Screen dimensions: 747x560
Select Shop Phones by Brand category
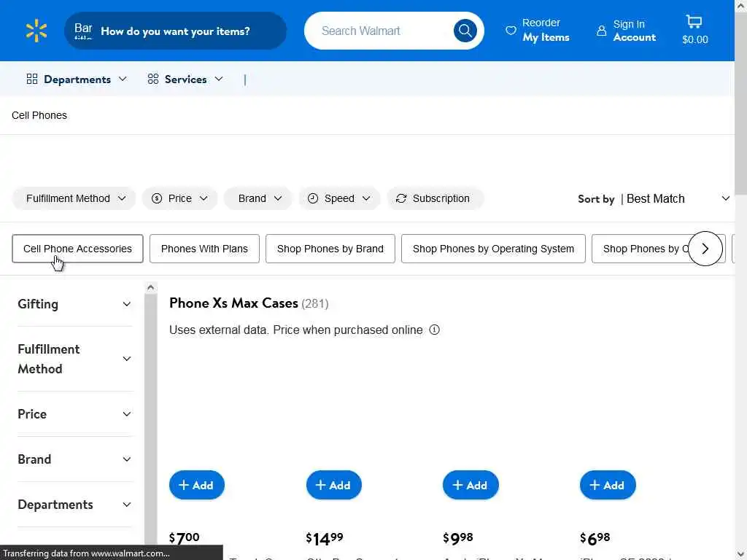coord(330,249)
